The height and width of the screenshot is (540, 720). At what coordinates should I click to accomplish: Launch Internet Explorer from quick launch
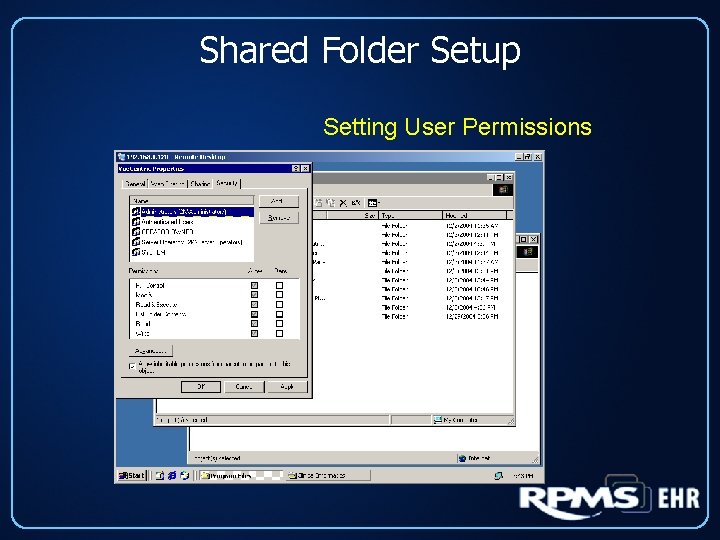point(172,476)
